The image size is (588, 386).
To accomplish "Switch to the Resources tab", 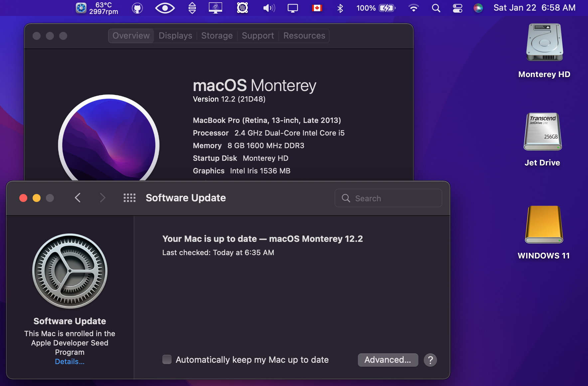I will click(x=304, y=36).
